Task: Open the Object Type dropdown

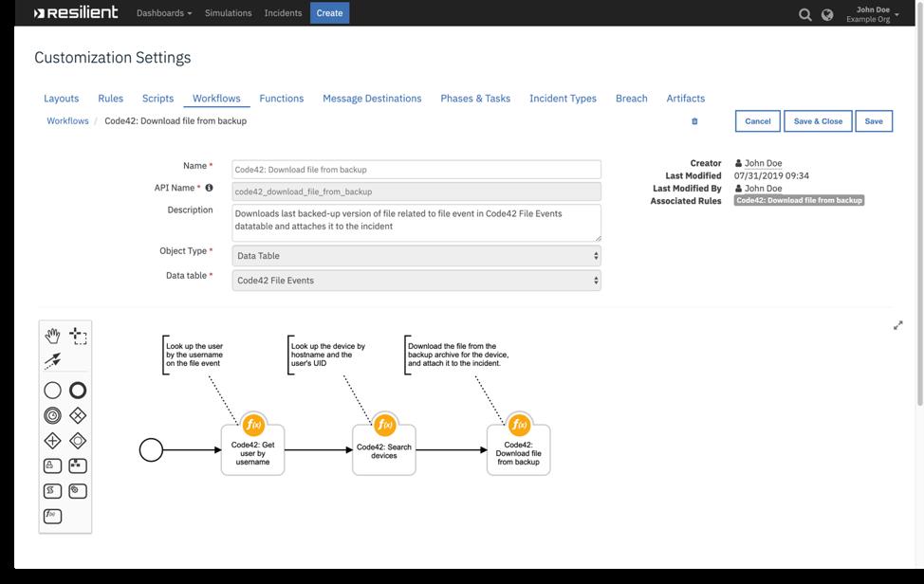Action: click(x=416, y=256)
